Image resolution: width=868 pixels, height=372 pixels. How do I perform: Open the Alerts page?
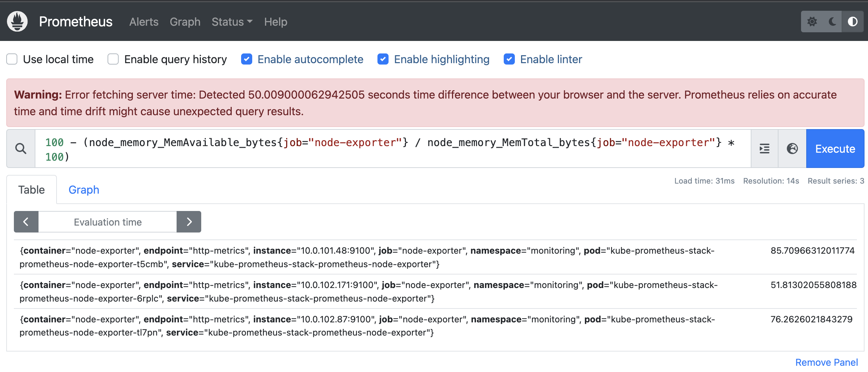144,22
